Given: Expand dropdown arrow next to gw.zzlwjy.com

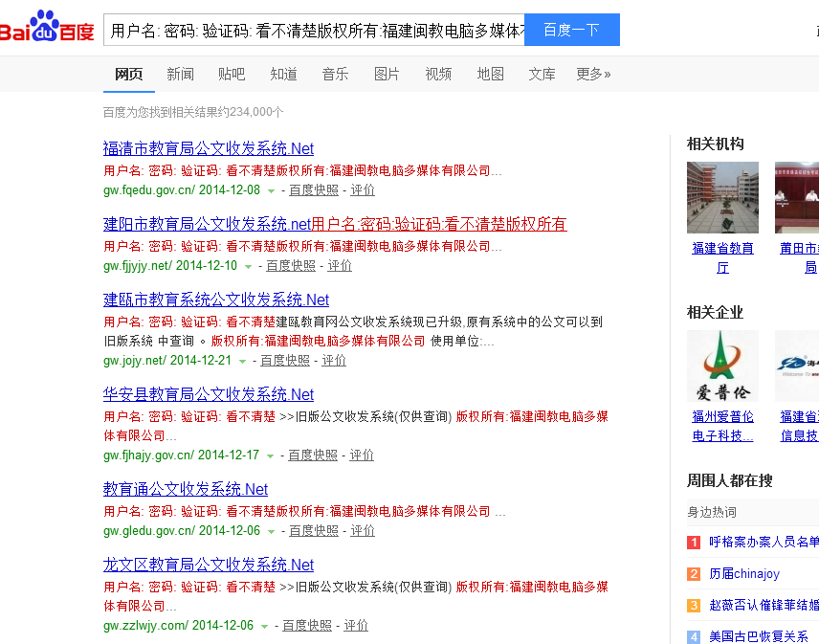Looking at the screenshot, I should (x=264, y=626).
